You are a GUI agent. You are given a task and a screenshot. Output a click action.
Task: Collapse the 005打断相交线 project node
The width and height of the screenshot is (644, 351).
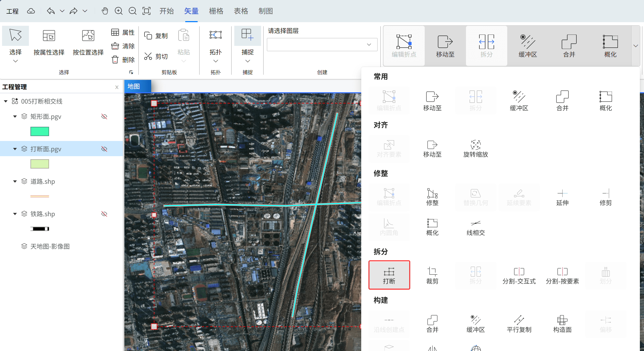tap(6, 101)
